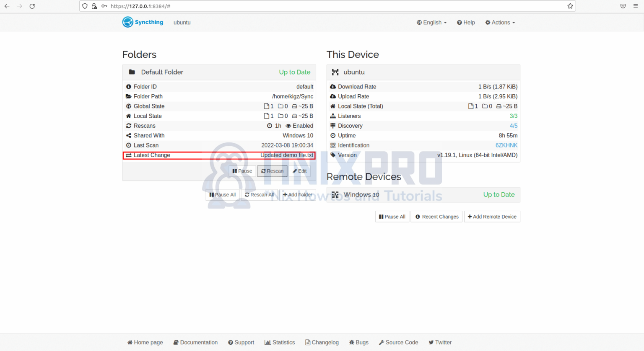Open the English language dropdown

[x=431, y=22]
